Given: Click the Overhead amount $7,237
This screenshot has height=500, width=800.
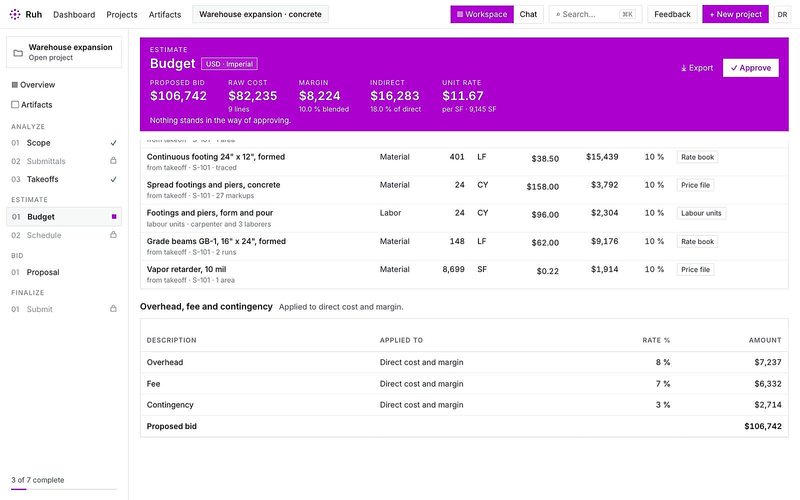Looking at the screenshot, I should (x=768, y=362).
